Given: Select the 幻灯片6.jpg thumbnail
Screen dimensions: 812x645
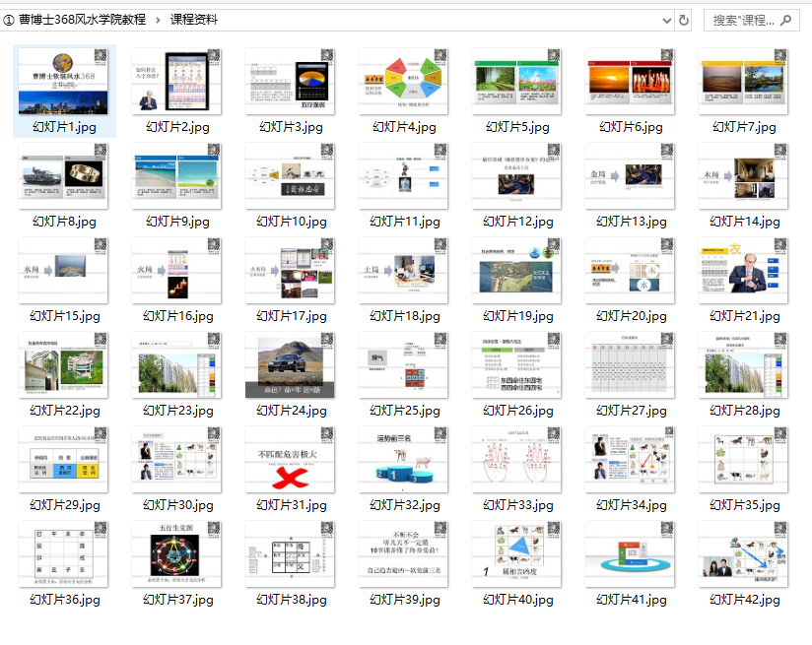Looking at the screenshot, I should [631, 82].
